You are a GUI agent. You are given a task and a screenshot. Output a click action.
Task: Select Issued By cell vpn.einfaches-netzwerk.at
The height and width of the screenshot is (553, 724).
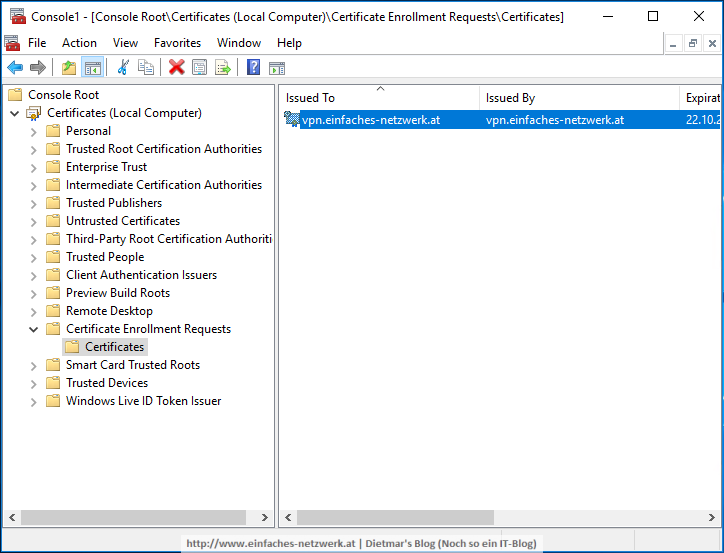(555, 120)
